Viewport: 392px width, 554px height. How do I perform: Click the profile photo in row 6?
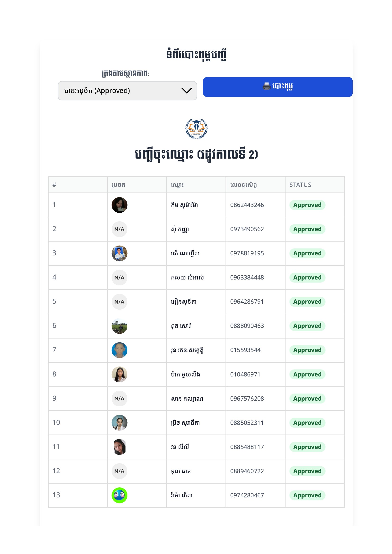120,326
